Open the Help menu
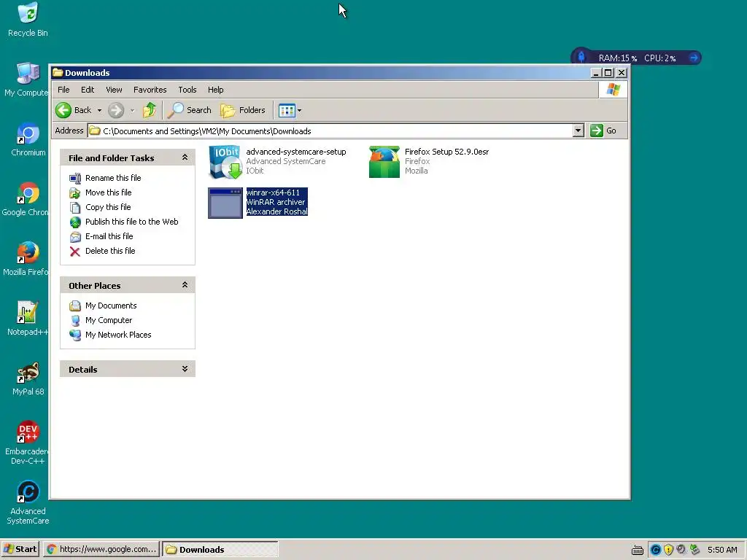747x560 pixels. click(215, 90)
